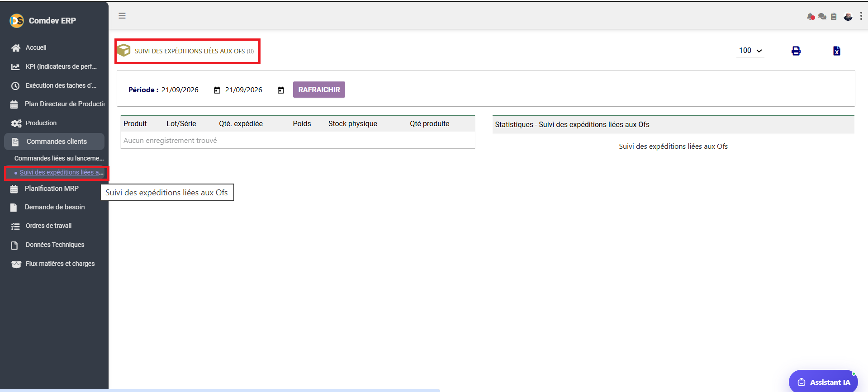Image resolution: width=868 pixels, height=392 pixels.
Task: Open the clipboard tasks icon
Action: pyautogui.click(x=834, y=17)
